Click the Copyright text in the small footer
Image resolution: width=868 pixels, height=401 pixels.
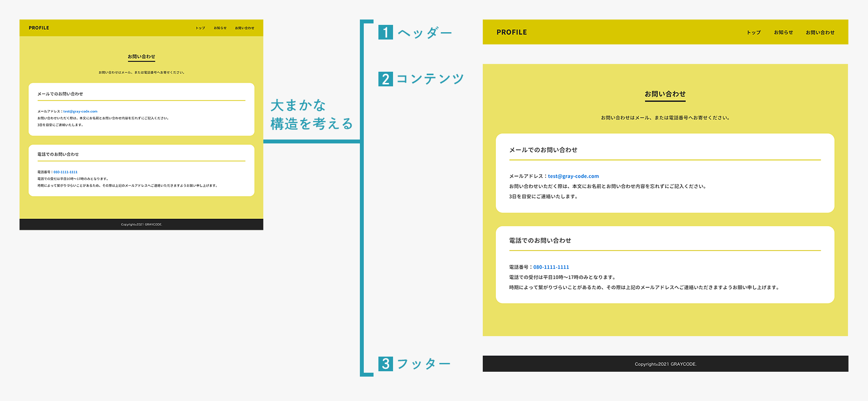pyautogui.click(x=141, y=224)
